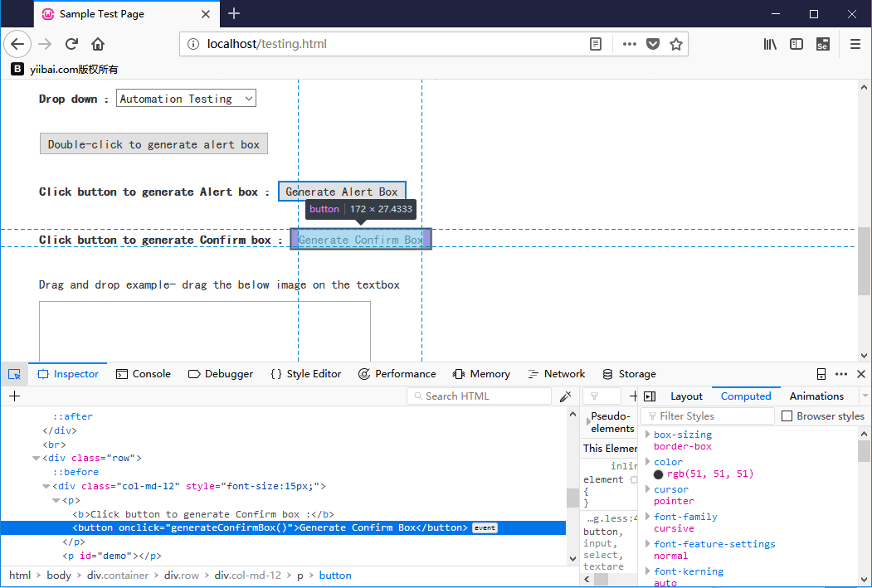Show the browser sidebars

click(796, 44)
